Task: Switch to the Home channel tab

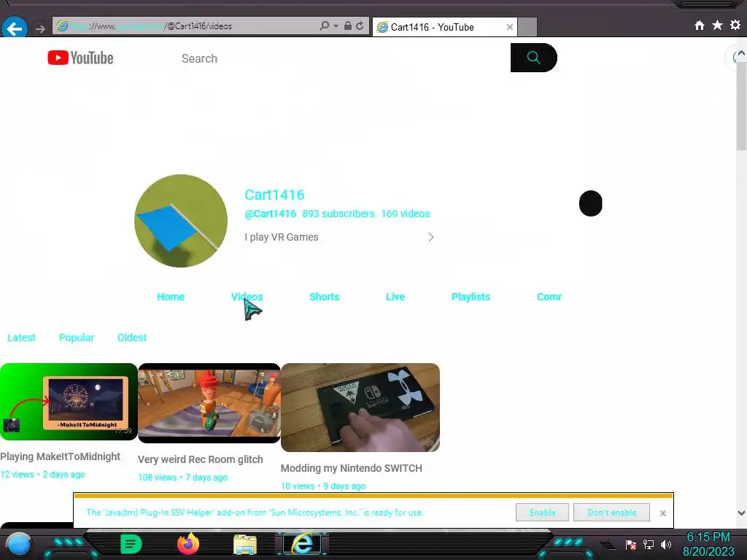Action: click(x=171, y=297)
